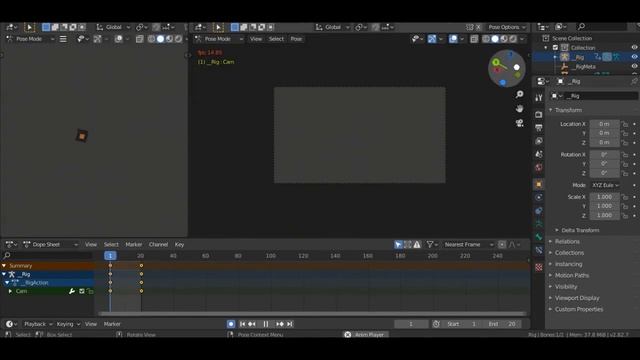Click the green Y axis on navigation gizmo

tap(496, 62)
